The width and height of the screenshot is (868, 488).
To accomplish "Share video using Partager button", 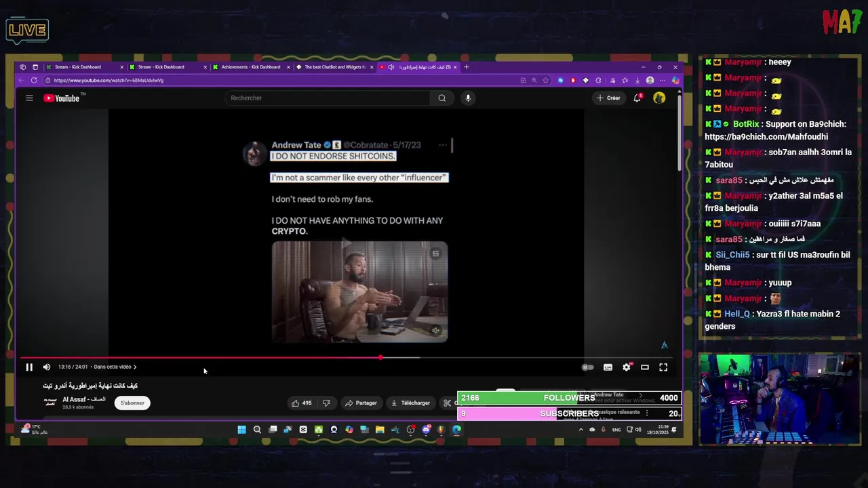I will 361,403.
